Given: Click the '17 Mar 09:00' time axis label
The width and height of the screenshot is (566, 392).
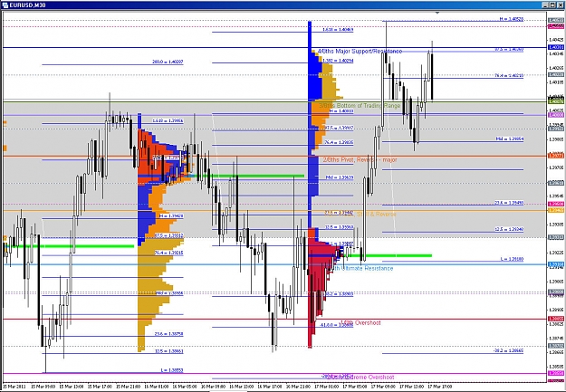Looking at the screenshot, I should (383, 387).
